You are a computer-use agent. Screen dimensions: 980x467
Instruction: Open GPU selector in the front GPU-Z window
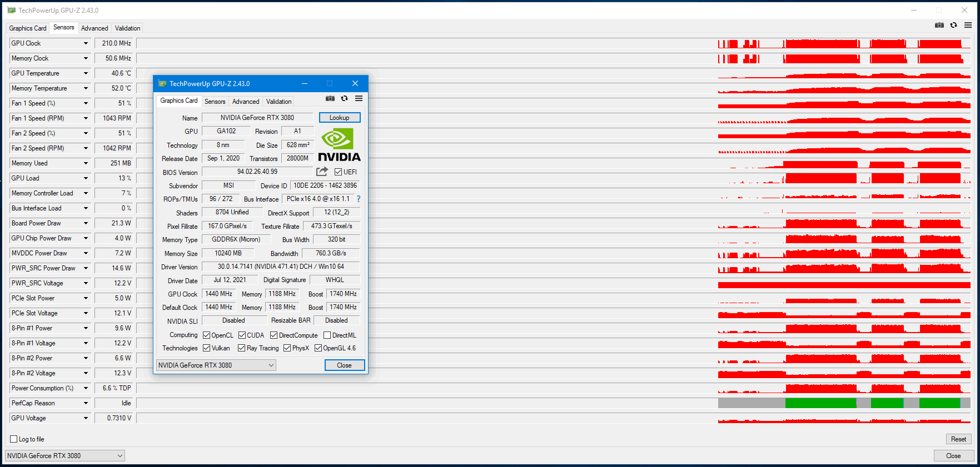point(216,365)
